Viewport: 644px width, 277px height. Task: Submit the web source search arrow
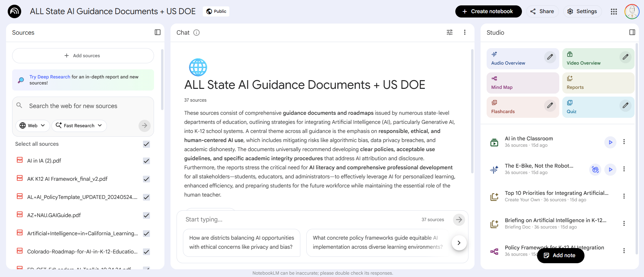[145, 126]
